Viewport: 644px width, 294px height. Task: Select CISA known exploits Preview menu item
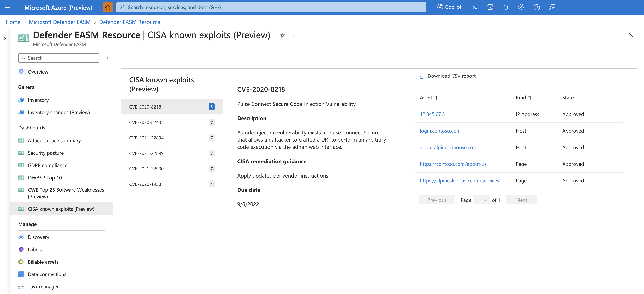coord(61,209)
